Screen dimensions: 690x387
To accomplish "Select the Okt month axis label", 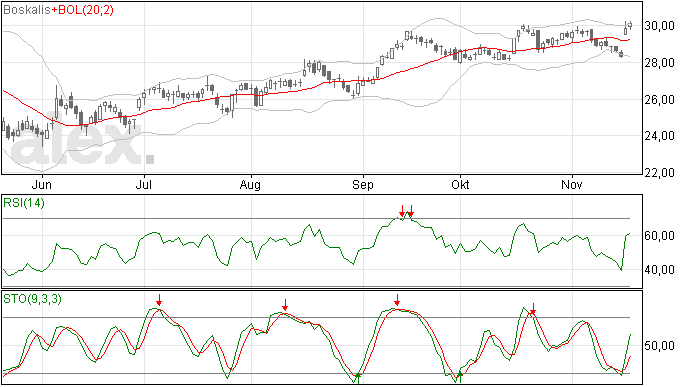I will (x=460, y=184).
